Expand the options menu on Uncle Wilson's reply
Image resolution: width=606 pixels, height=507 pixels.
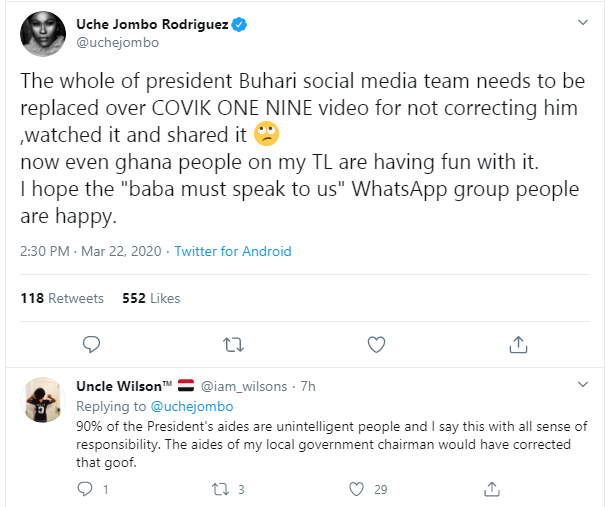(584, 385)
